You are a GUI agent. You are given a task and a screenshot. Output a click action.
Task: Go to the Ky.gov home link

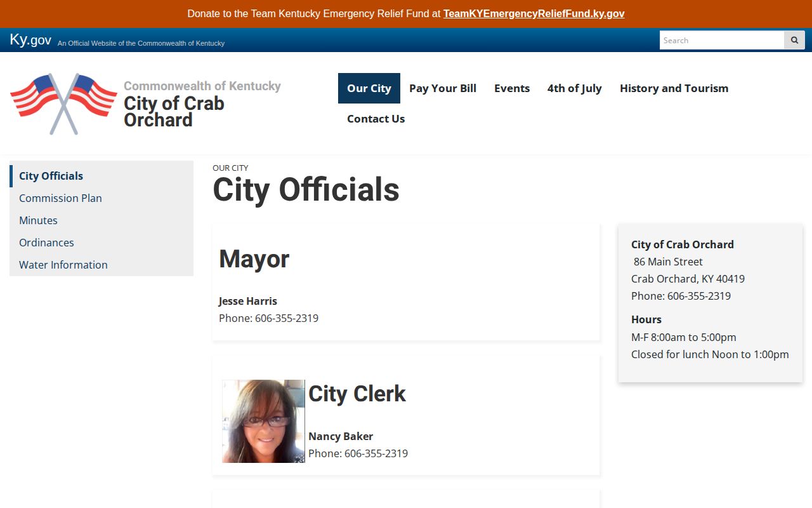click(30, 39)
